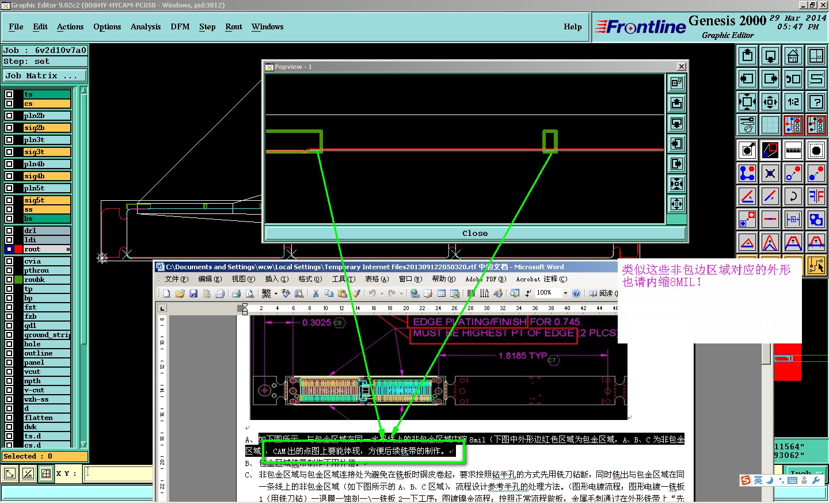The image size is (829, 504).
Task: Click the zoom in arrows icon
Action: click(747, 102)
